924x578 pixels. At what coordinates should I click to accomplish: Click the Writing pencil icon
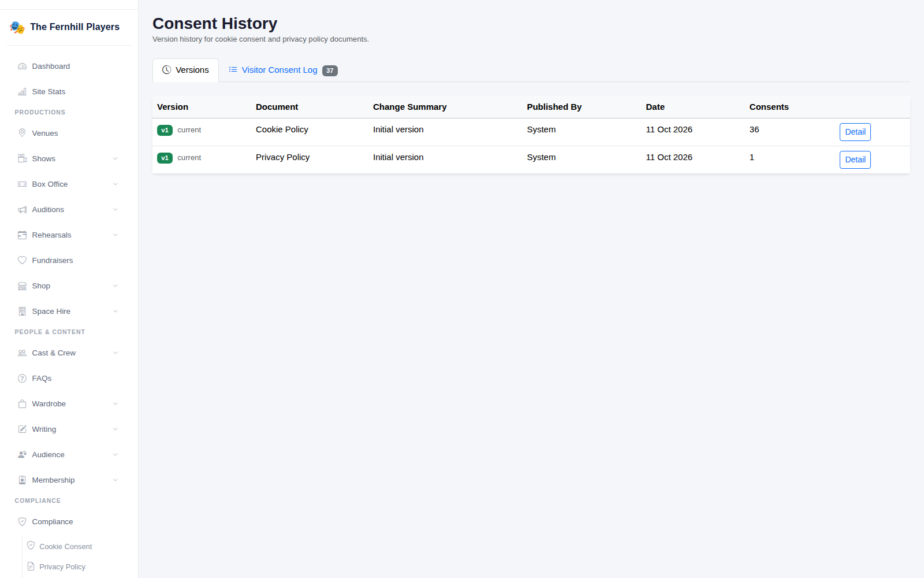(22, 429)
